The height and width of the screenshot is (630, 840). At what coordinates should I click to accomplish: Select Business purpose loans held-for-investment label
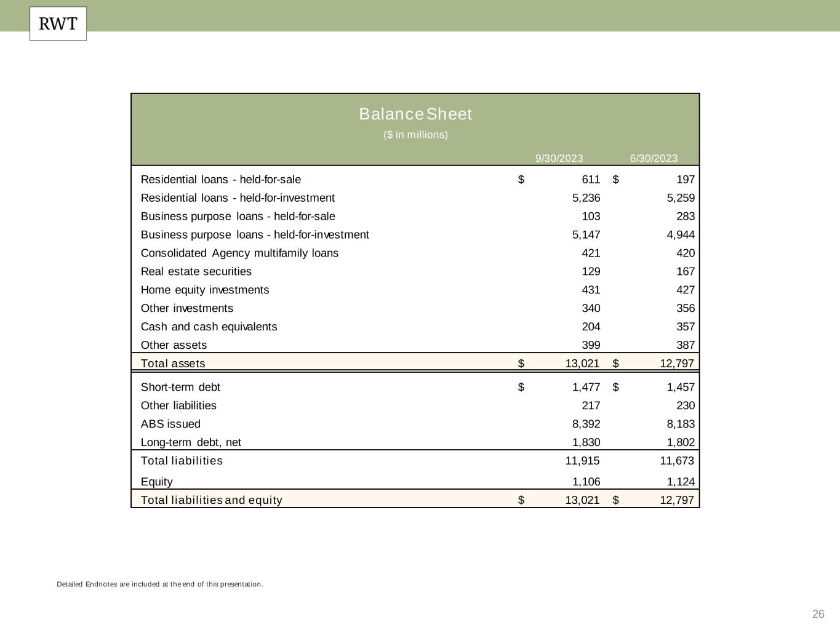pos(255,235)
